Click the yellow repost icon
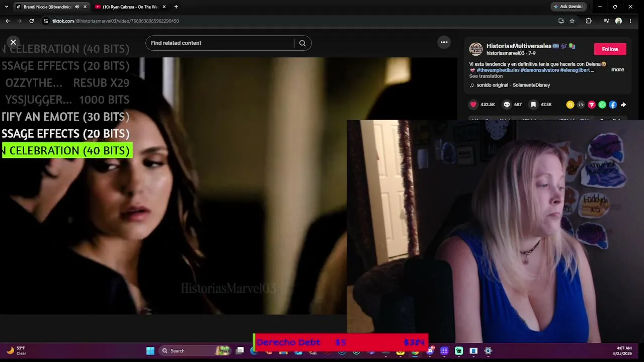 coord(570,105)
